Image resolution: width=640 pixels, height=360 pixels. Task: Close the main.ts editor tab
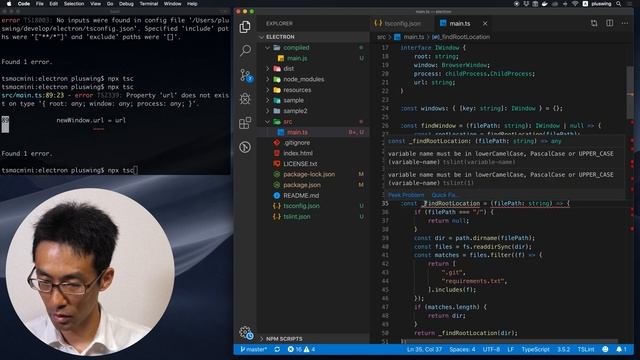coord(485,24)
